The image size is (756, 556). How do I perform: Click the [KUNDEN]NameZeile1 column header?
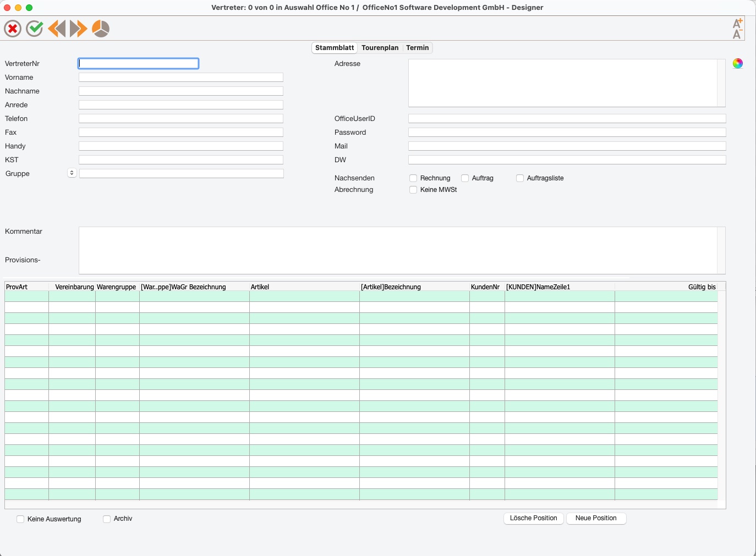tap(560, 287)
